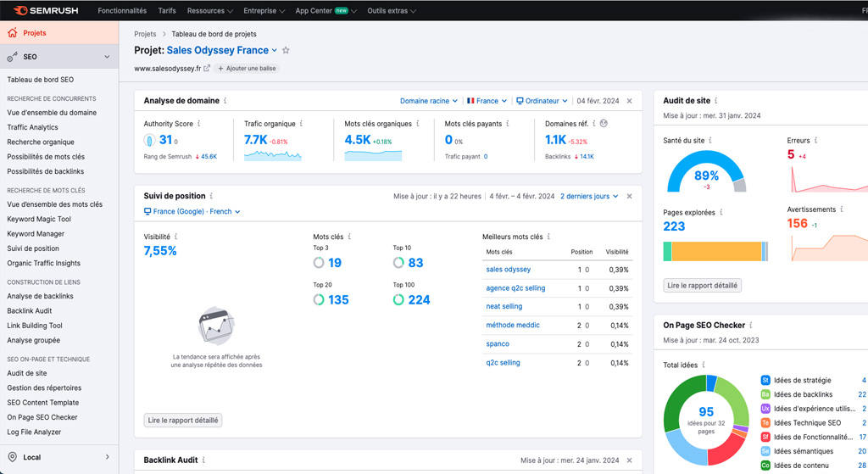The height and width of the screenshot is (474, 868).
Task: Click info icon beside Pages explorées
Action: coord(721,213)
